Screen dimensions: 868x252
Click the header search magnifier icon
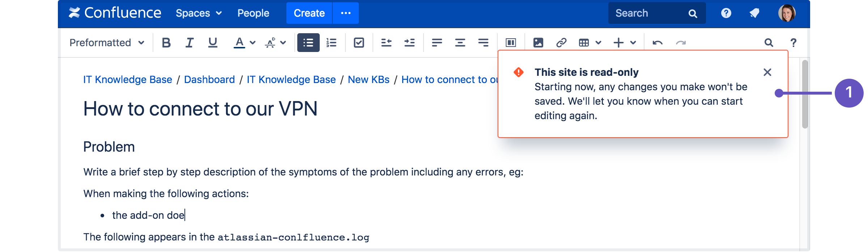coord(693,14)
